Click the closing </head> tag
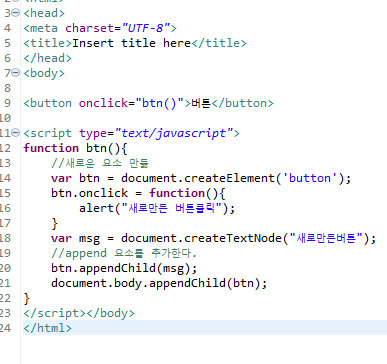The width and height of the screenshot is (387, 364). tap(47, 58)
